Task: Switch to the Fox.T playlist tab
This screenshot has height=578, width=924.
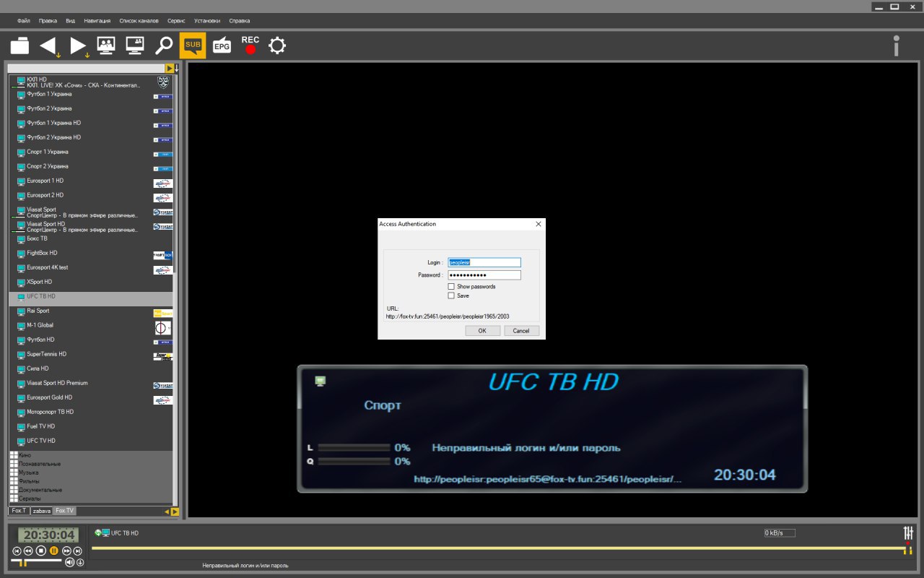Action: (19, 511)
